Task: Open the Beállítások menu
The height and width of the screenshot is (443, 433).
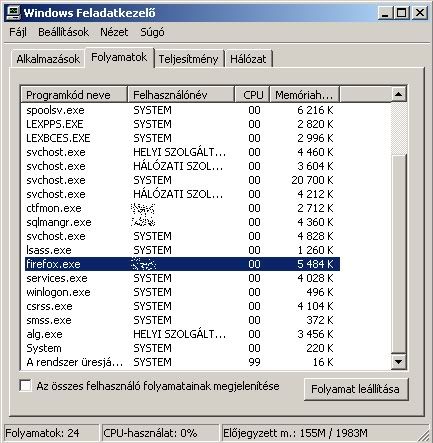Action: tap(63, 32)
